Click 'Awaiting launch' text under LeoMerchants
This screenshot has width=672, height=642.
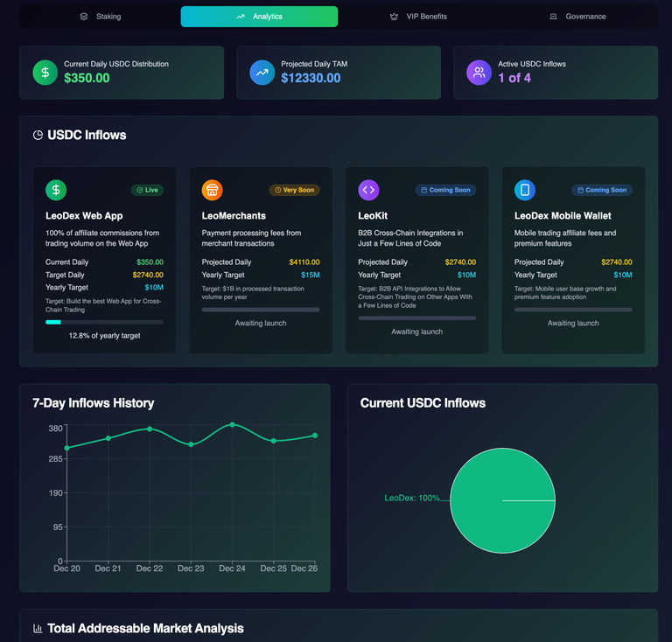(x=261, y=324)
